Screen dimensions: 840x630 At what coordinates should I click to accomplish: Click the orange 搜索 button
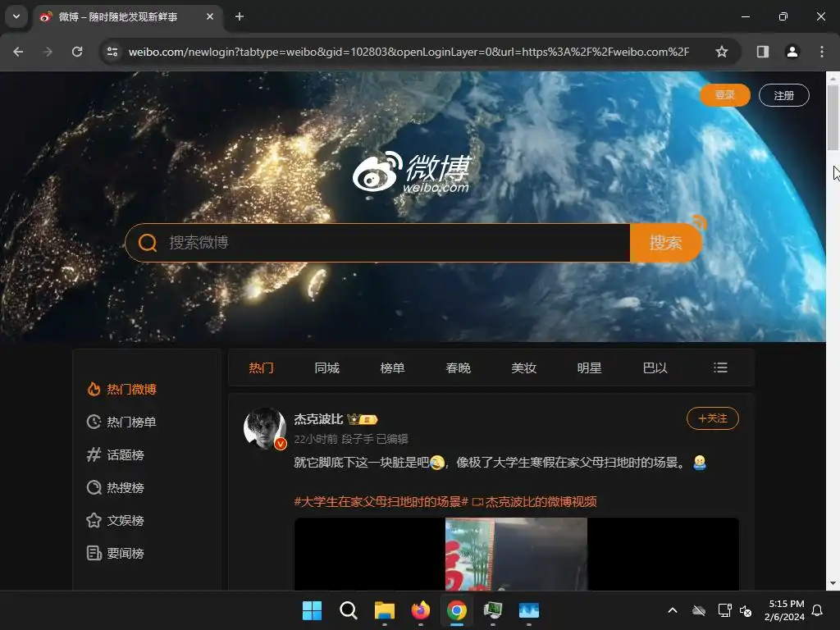coord(666,243)
